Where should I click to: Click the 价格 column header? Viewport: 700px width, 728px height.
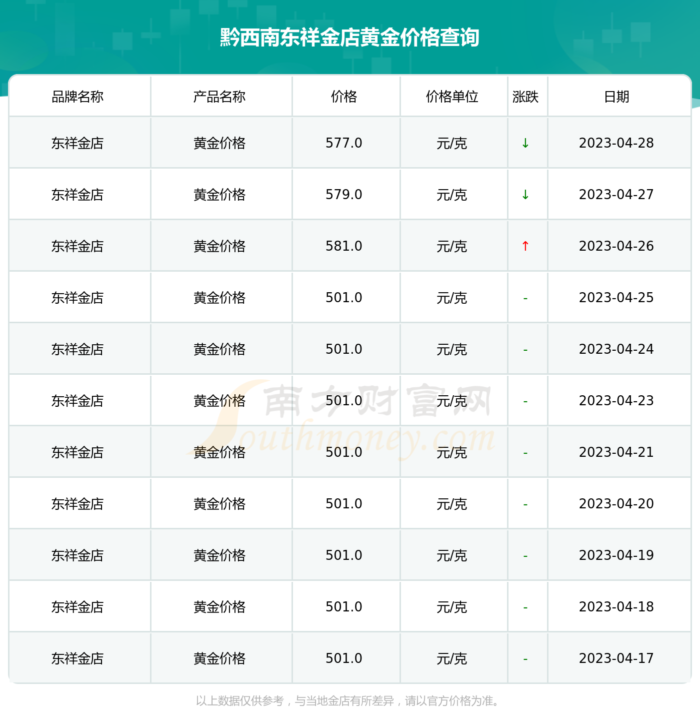click(344, 97)
